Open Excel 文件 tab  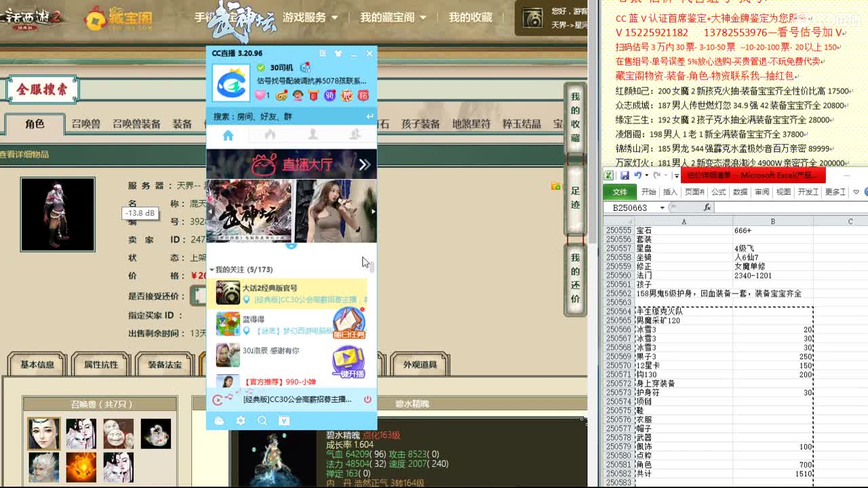tap(620, 192)
